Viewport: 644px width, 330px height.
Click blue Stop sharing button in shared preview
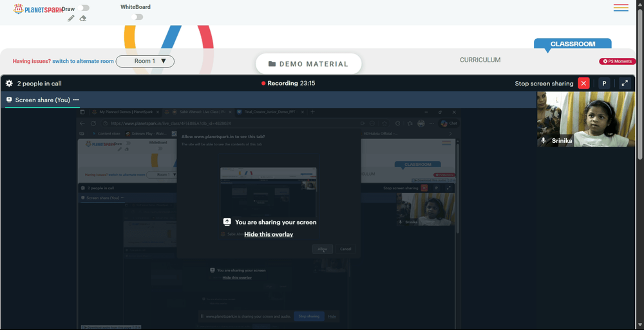point(309,316)
